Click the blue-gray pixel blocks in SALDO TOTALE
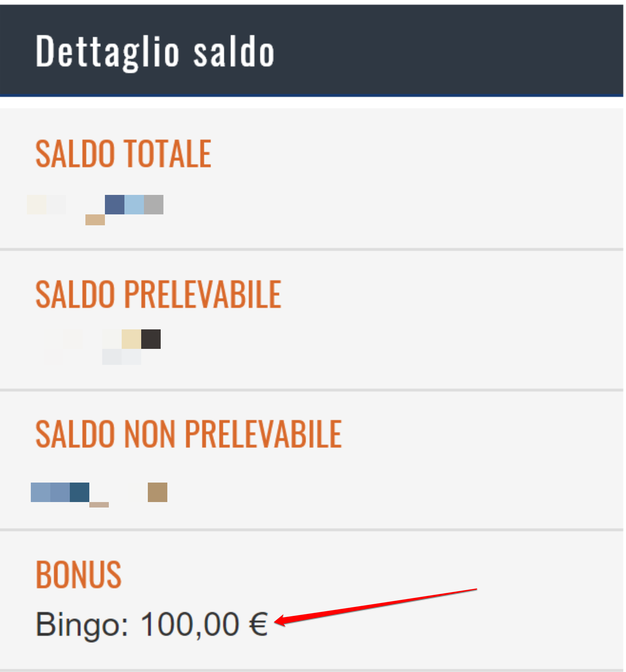 134,204
